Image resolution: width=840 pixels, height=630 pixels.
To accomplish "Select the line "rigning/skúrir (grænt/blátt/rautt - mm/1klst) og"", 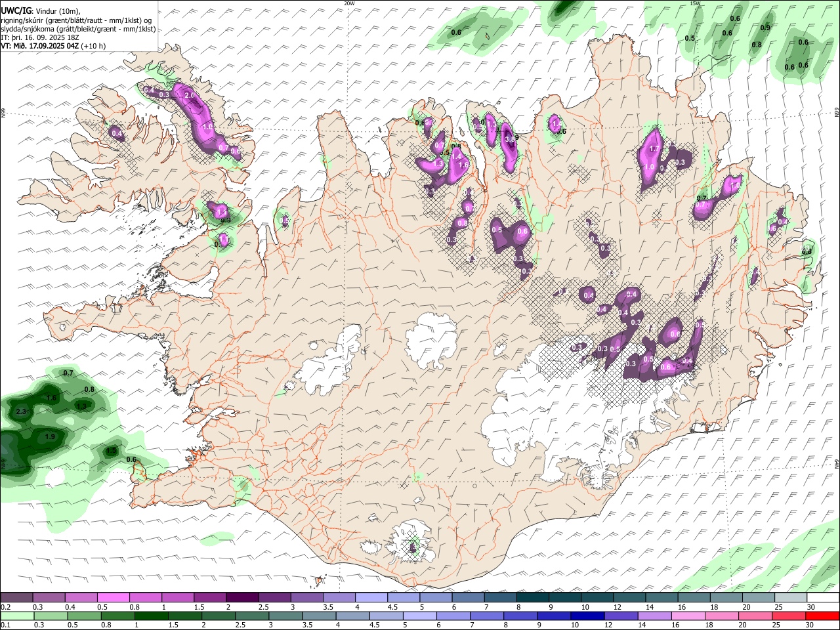I will (76, 20).
